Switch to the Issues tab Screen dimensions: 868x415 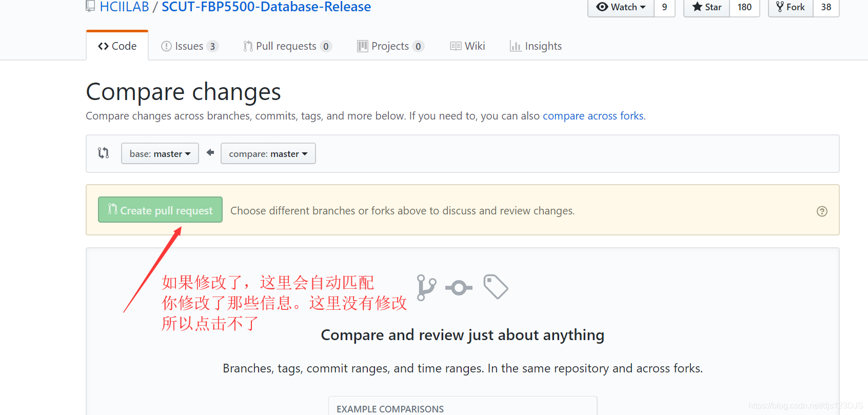pos(189,46)
